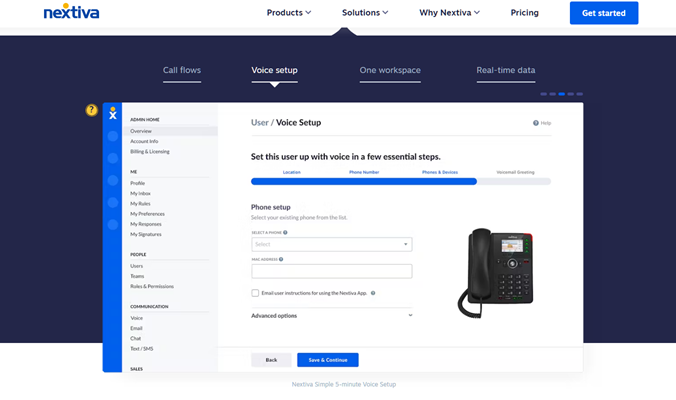Switch to Voice setup tab
Screen dimensions: 676x400
click(274, 70)
